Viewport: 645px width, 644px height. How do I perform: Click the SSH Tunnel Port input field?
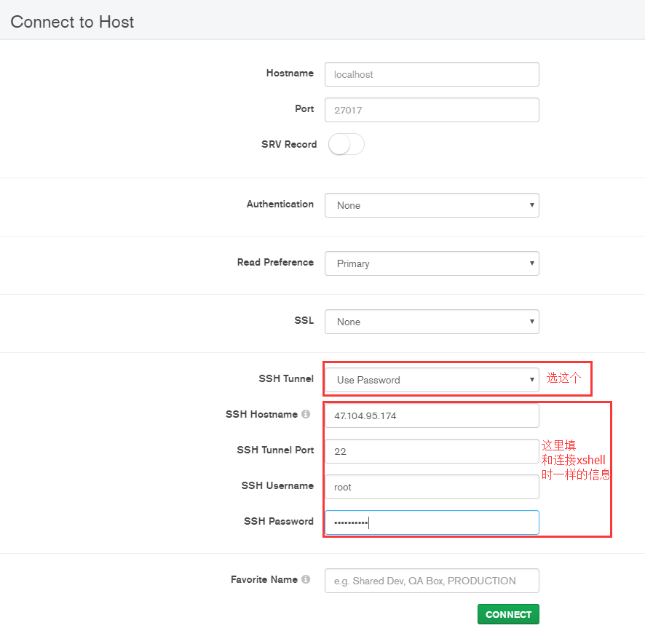tap(432, 451)
